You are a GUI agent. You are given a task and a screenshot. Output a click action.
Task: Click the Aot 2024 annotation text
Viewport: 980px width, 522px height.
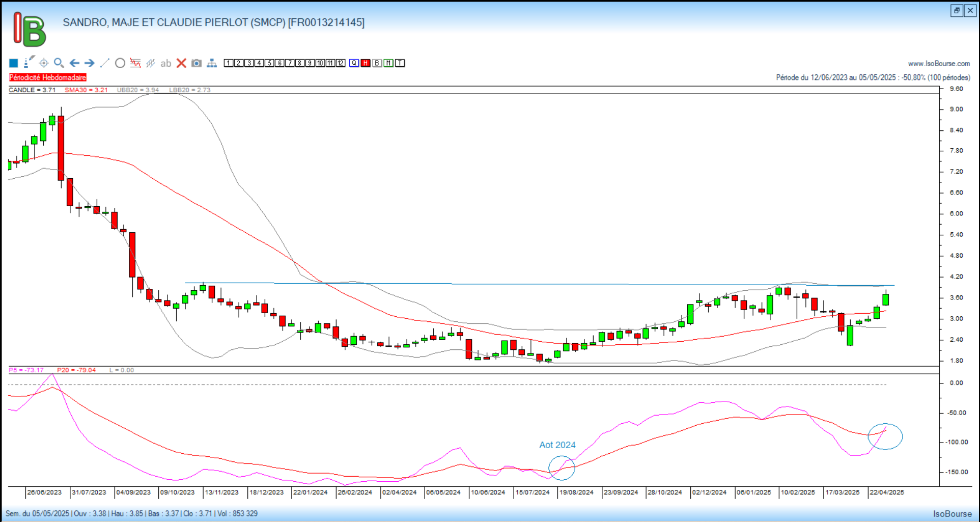(557, 445)
